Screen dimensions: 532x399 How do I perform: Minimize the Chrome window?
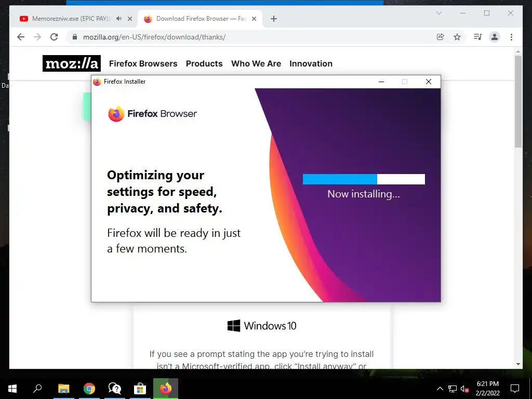point(463,13)
